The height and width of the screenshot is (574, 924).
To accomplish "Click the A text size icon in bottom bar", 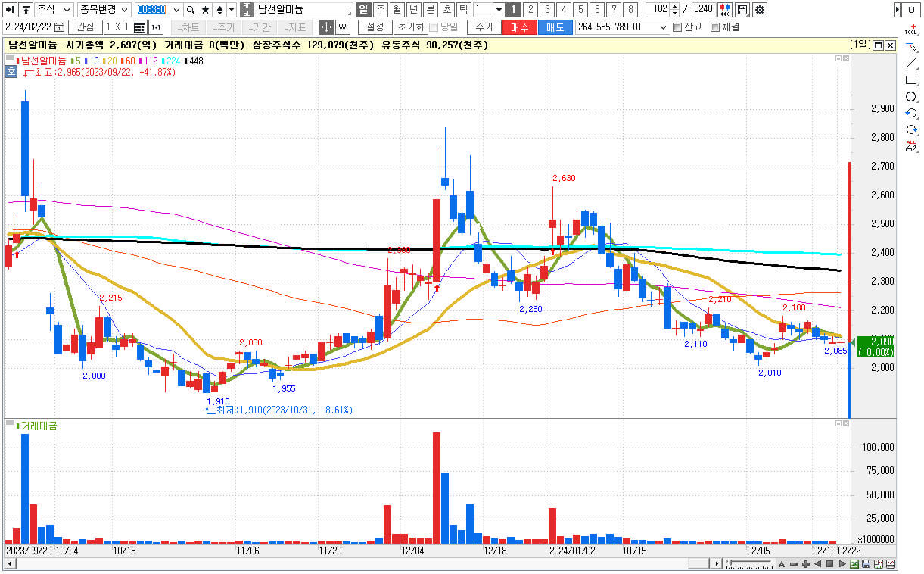I will pyautogui.click(x=782, y=564).
